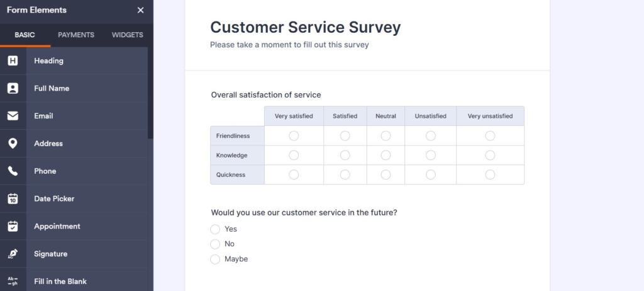Switch to the Widgets tab
The width and height of the screenshot is (644, 291).
[127, 35]
